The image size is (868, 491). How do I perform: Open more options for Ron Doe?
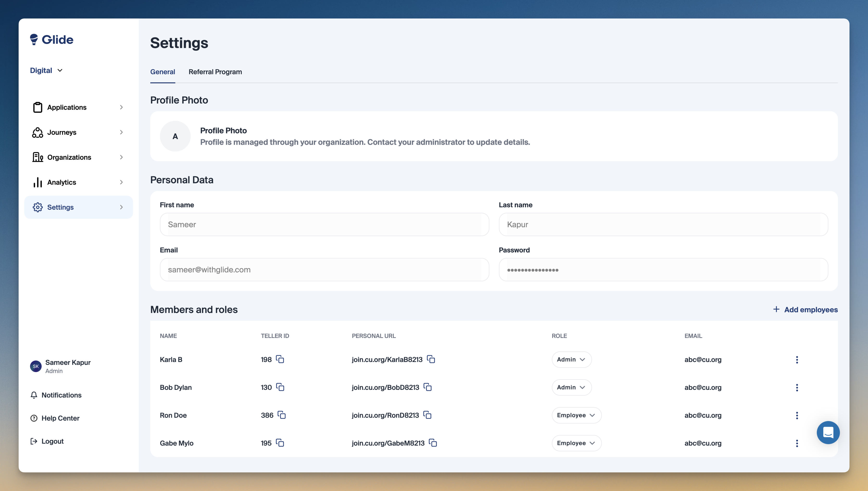point(797,415)
